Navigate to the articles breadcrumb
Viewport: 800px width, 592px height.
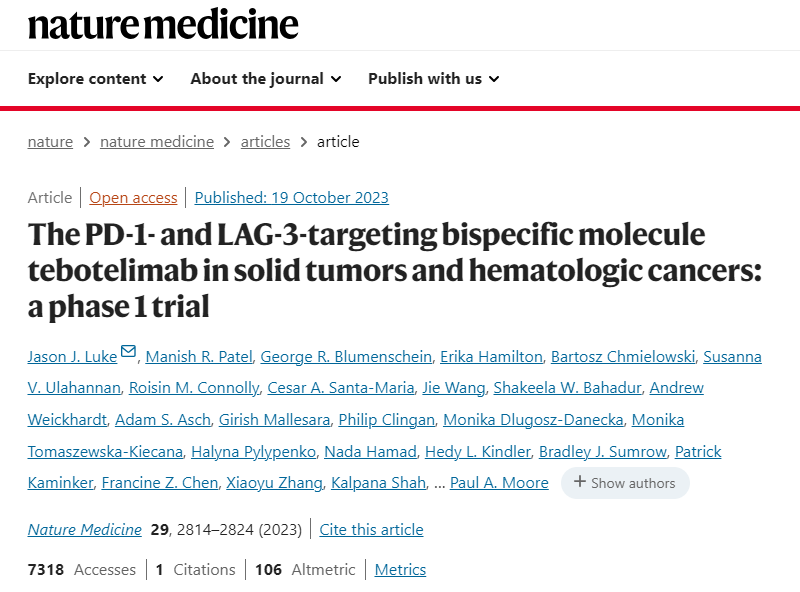coord(265,141)
